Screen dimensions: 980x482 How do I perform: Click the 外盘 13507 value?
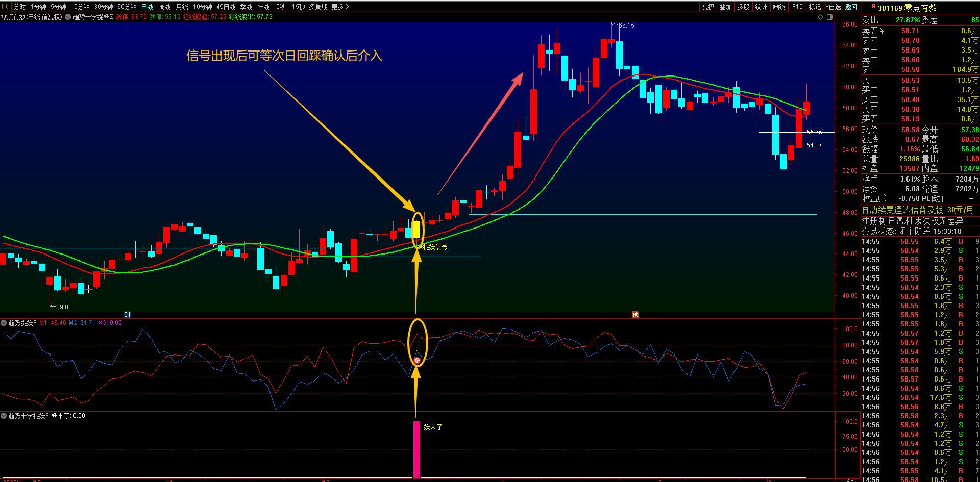click(910, 169)
